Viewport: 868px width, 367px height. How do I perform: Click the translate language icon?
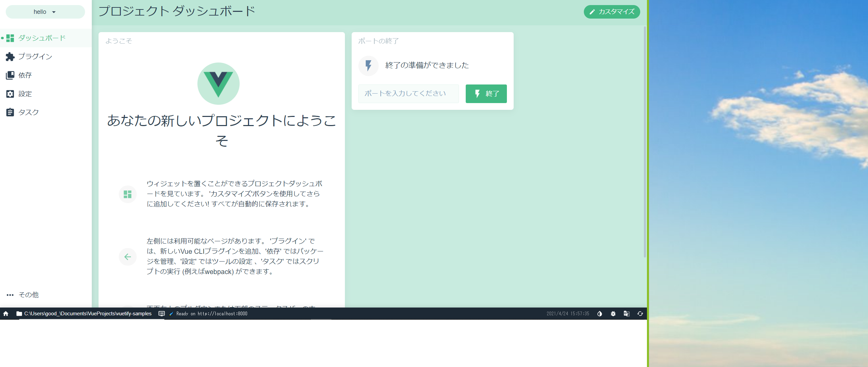(627, 314)
